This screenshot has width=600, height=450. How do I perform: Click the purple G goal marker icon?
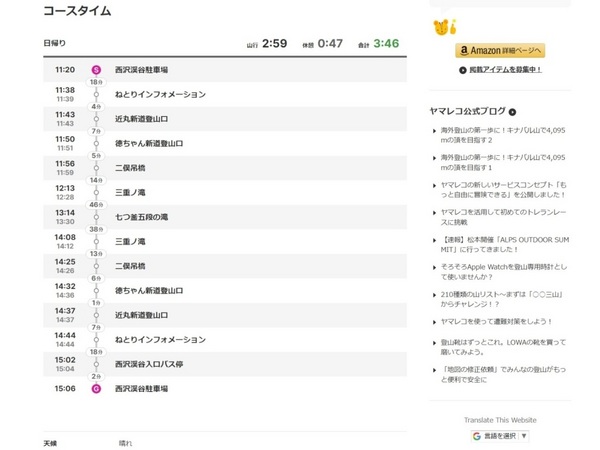(x=96, y=389)
